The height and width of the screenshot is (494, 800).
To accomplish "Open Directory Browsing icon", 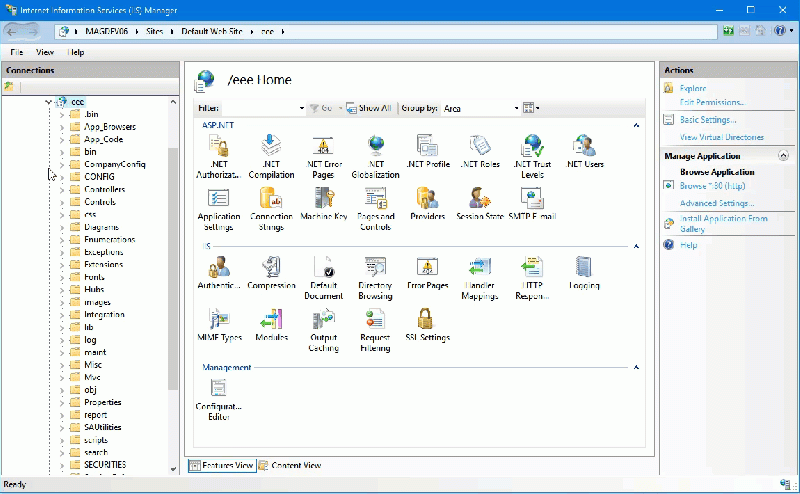I will click(x=376, y=278).
